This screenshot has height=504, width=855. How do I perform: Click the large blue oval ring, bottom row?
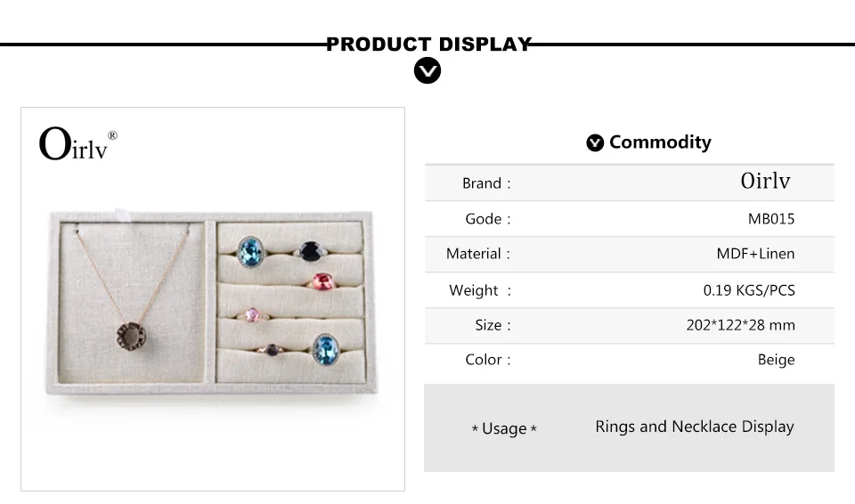(x=326, y=347)
